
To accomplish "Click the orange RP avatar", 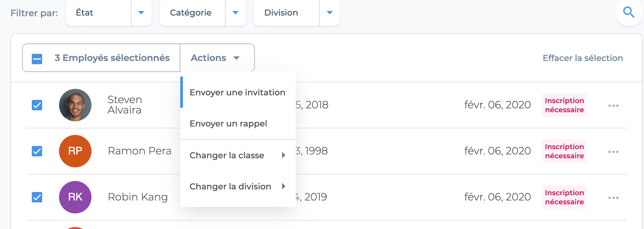I will tap(75, 151).
